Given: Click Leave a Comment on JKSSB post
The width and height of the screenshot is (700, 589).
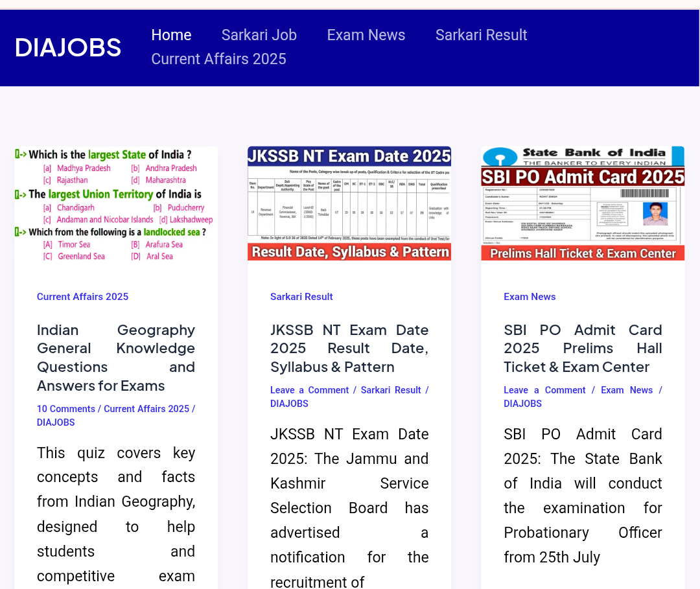Looking at the screenshot, I should tap(309, 390).
